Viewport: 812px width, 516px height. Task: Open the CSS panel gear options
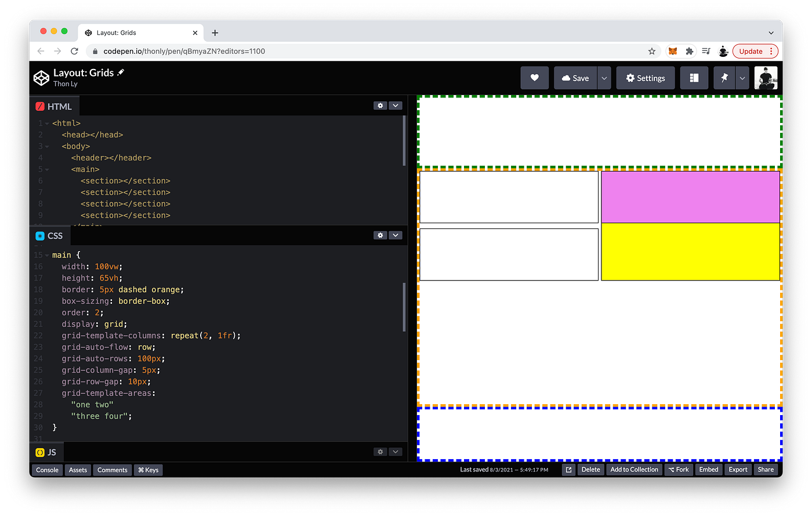pos(380,235)
